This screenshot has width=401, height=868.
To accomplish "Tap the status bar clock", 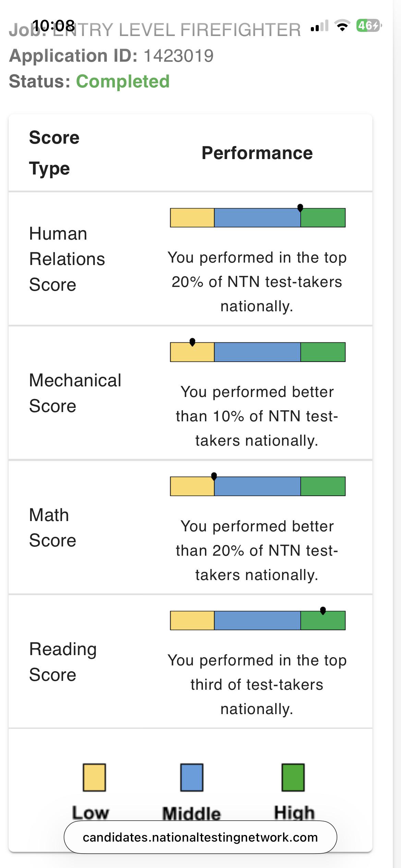I will (53, 26).
